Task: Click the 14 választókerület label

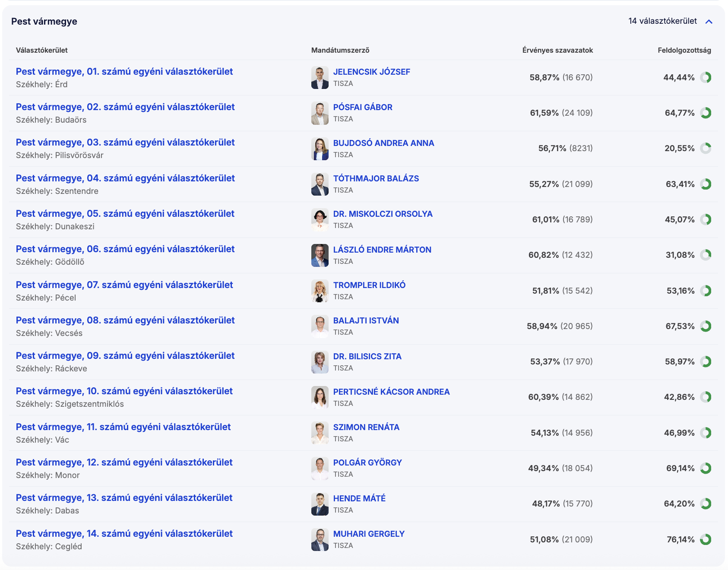Action: tap(662, 21)
